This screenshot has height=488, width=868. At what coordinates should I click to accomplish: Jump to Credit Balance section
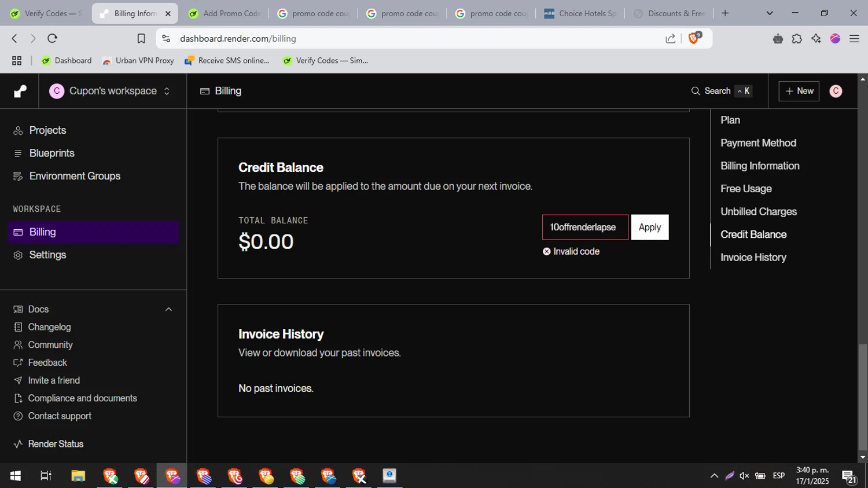(753, 234)
